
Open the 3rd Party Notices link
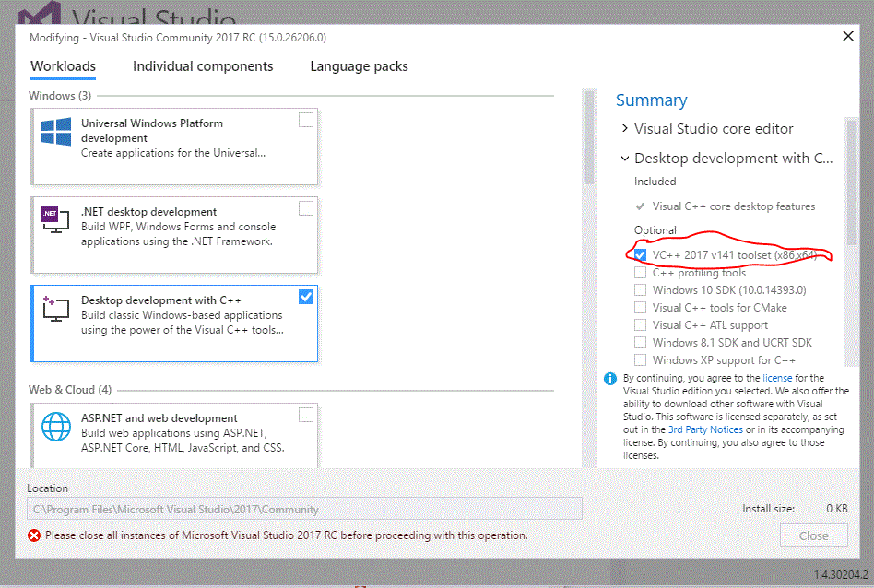pyautogui.click(x=705, y=429)
